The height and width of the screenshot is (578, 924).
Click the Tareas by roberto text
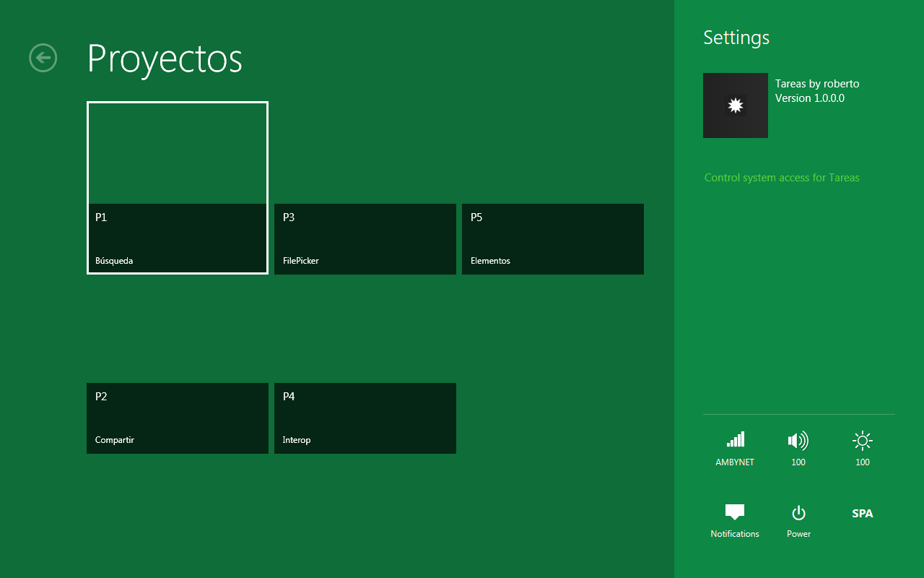click(817, 84)
